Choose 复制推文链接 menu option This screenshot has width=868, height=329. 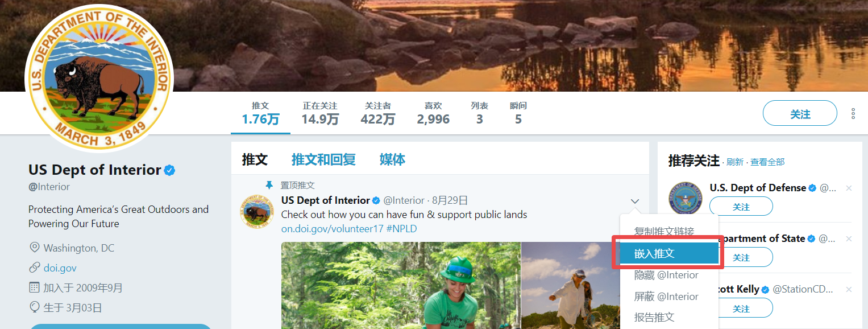click(664, 232)
